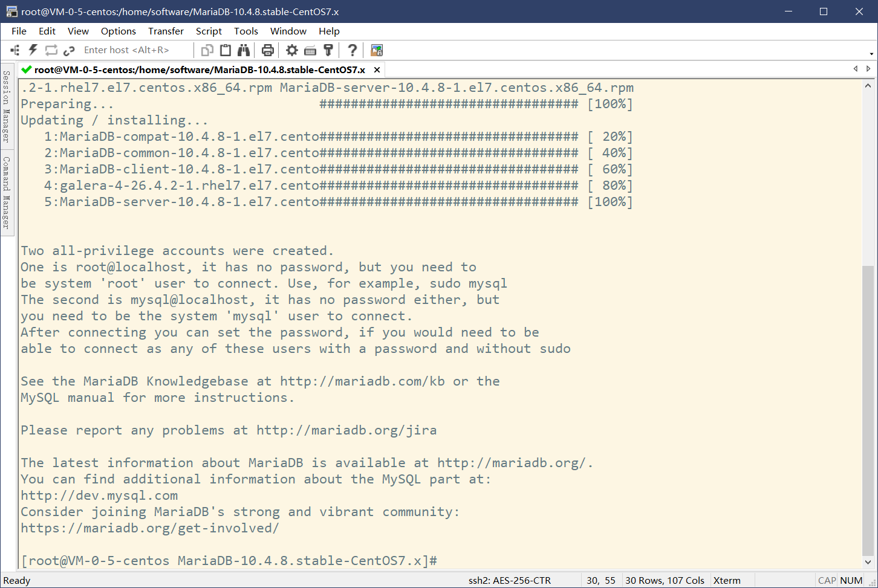Open the Window menu
The height and width of the screenshot is (588, 878).
(x=288, y=31)
